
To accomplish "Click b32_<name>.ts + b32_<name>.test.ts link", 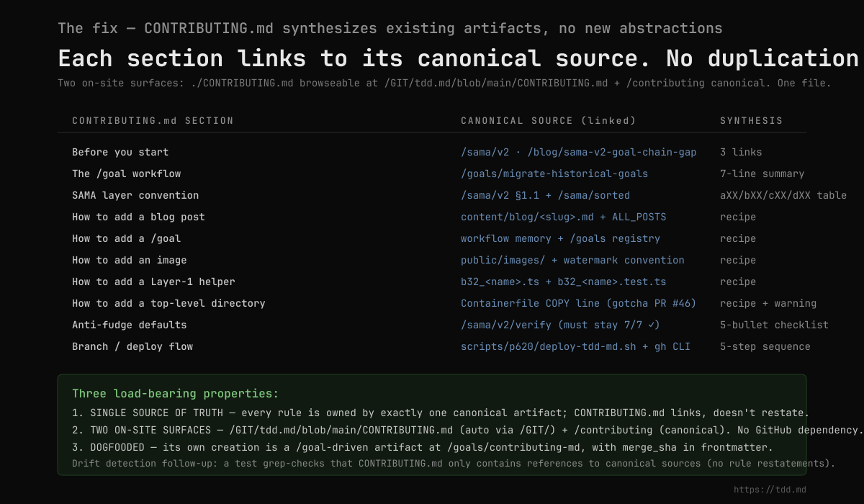I will (564, 282).
